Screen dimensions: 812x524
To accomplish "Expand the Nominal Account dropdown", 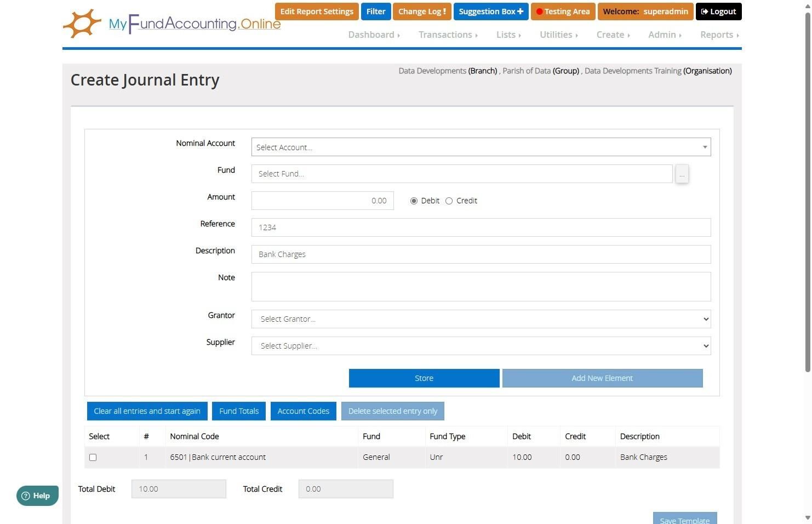I will coord(481,147).
